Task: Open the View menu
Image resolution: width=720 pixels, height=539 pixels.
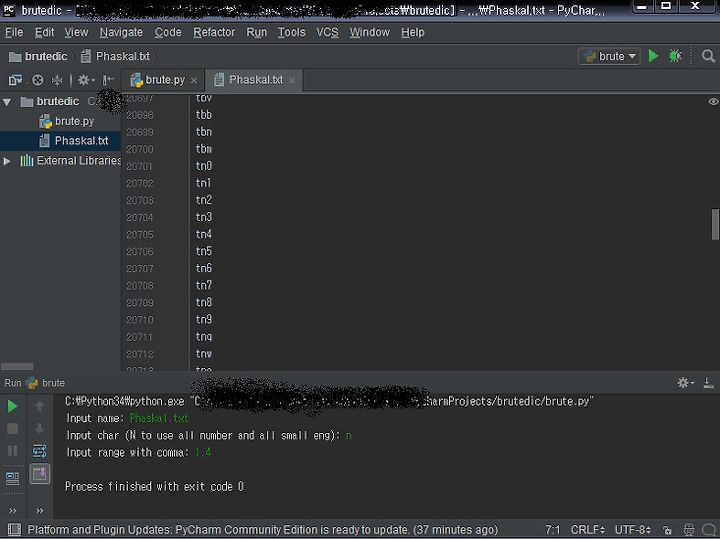Action: (76, 32)
